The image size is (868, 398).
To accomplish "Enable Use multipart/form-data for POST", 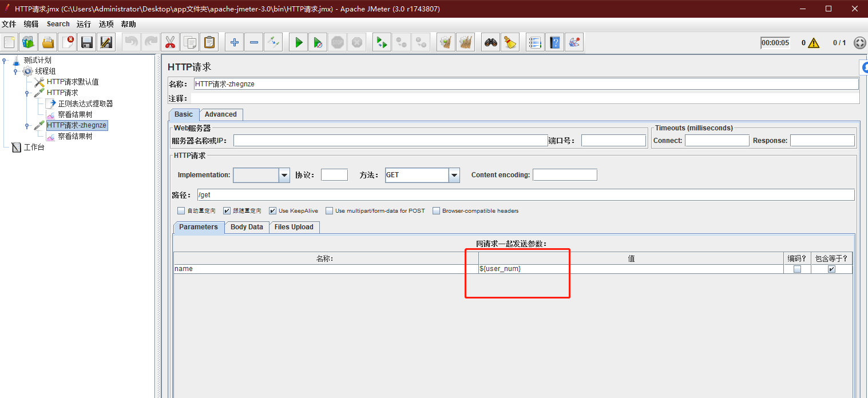I will tap(330, 210).
